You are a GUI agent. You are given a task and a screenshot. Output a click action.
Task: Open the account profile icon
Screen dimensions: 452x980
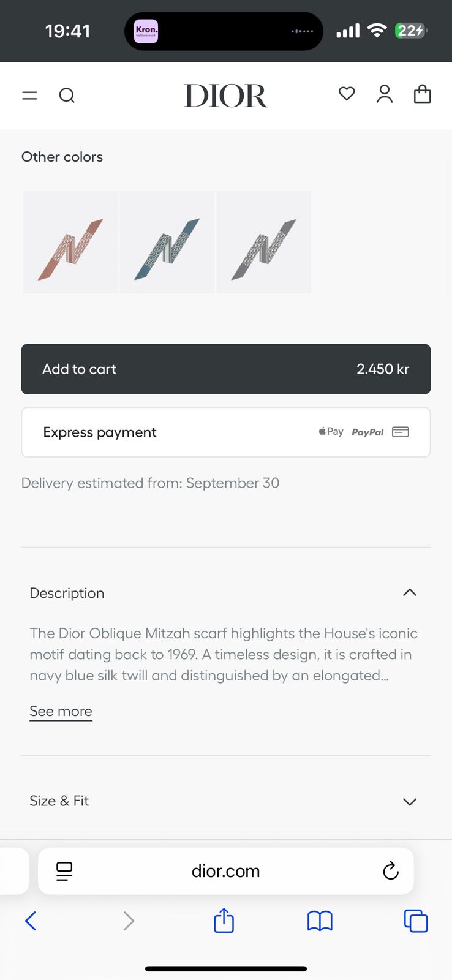point(385,94)
